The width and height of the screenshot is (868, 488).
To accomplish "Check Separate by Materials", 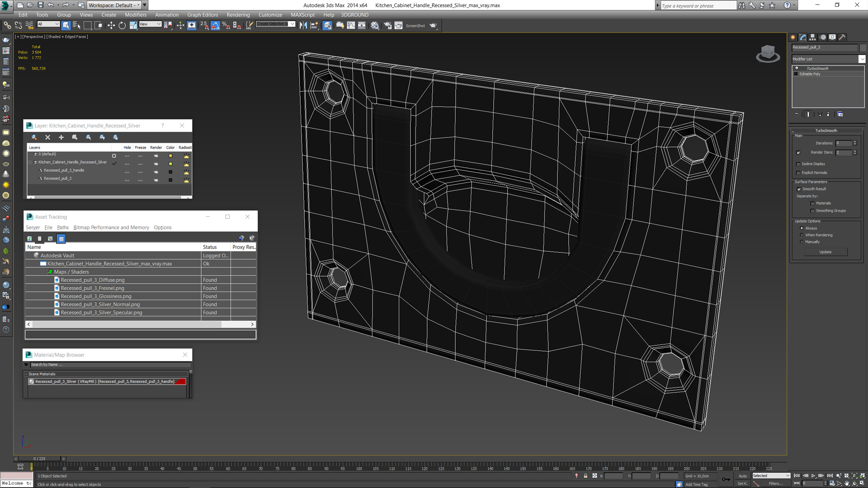I will [x=812, y=203].
